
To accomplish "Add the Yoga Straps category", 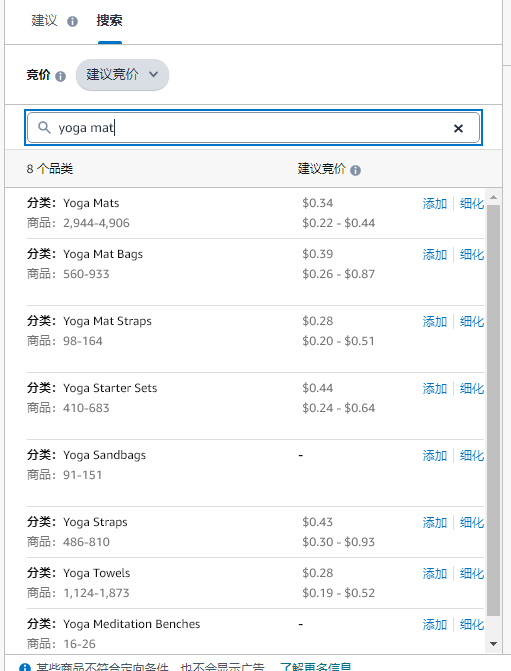I will pos(435,522).
